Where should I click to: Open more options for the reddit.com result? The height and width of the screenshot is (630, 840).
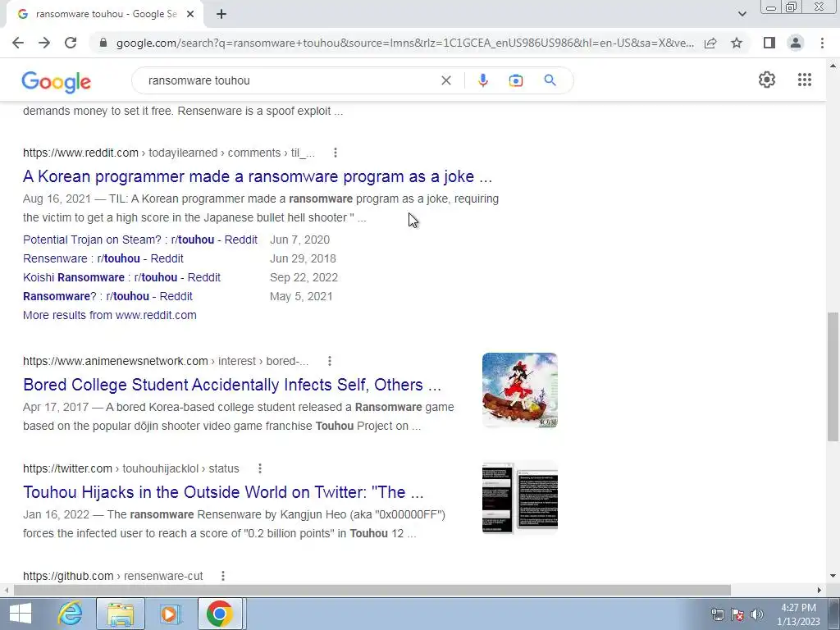(336, 153)
